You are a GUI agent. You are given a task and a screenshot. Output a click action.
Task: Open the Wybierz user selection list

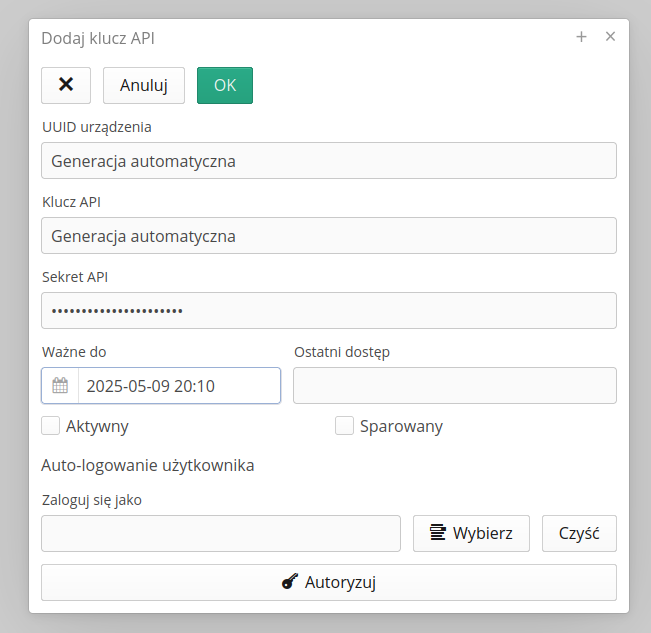point(471,533)
